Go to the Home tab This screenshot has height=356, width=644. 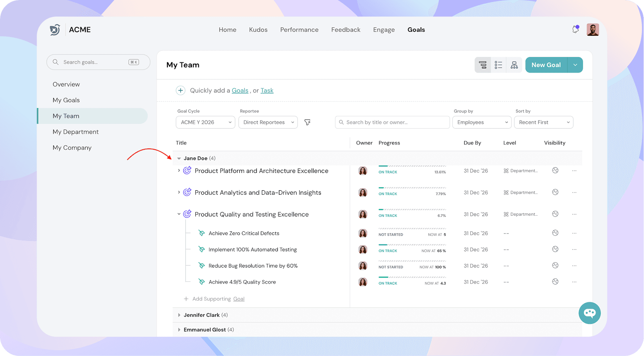point(227,30)
